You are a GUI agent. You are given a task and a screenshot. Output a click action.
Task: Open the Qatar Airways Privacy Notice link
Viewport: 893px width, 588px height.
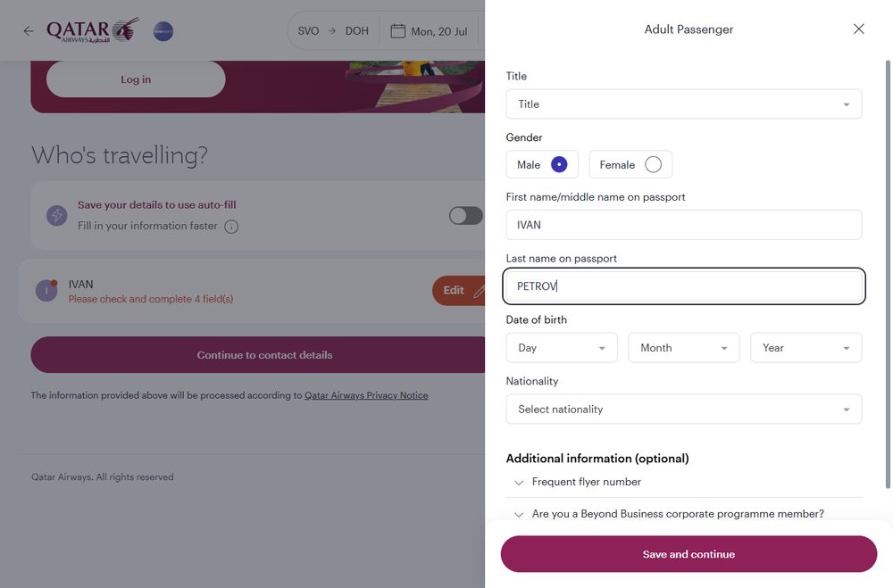(x=366, y=395)
